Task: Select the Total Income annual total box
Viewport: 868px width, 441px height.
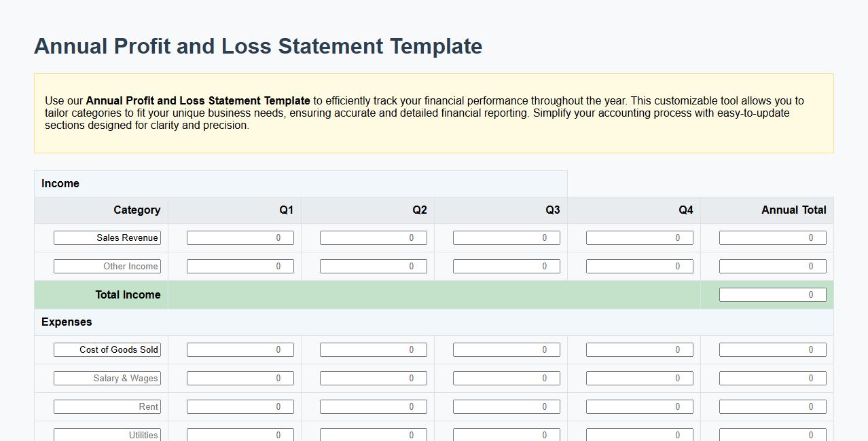Action: click(772, 294)
